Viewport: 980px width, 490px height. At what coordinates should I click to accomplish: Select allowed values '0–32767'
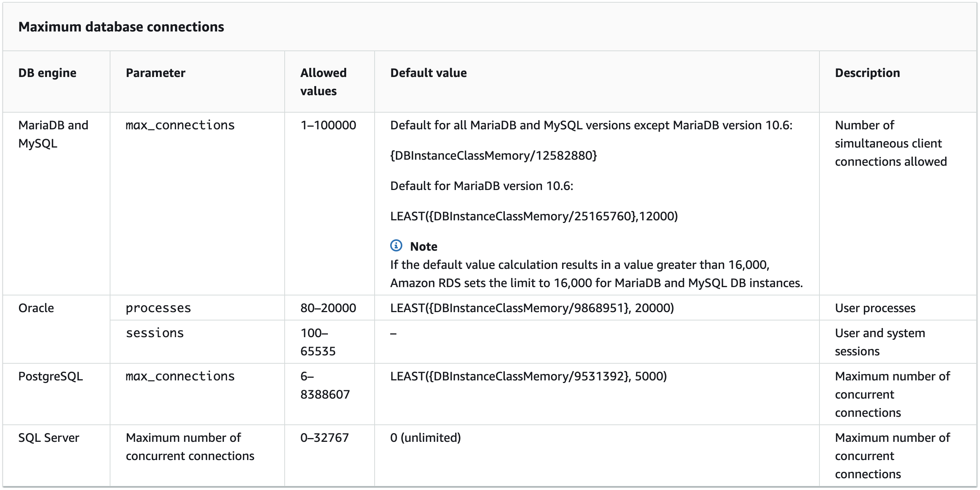click(x=325, y=438)
